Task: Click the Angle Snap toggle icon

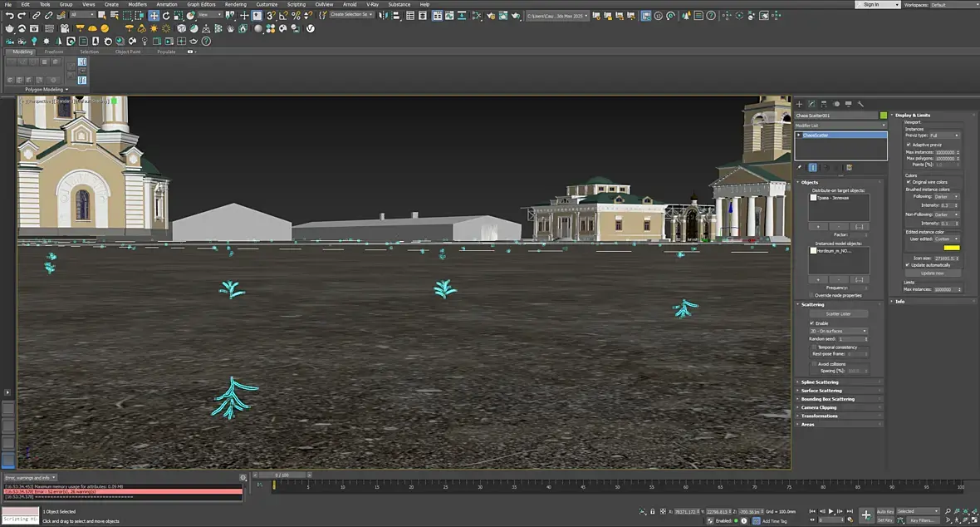Action: pyautogui.click(x=282, y=16)
